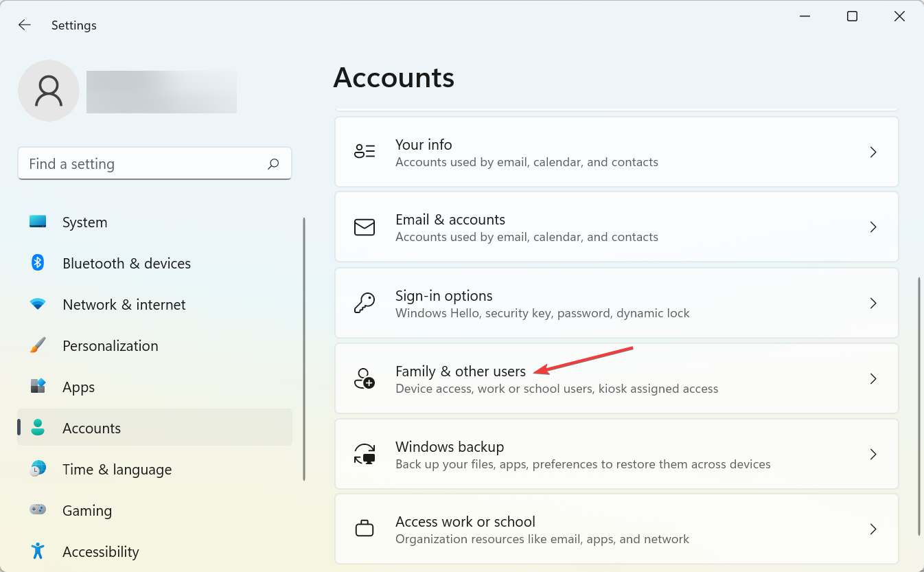This screenshot has width=924, height=572.
Task: Expand Access work or school chevron
Action: pos(873,529)
